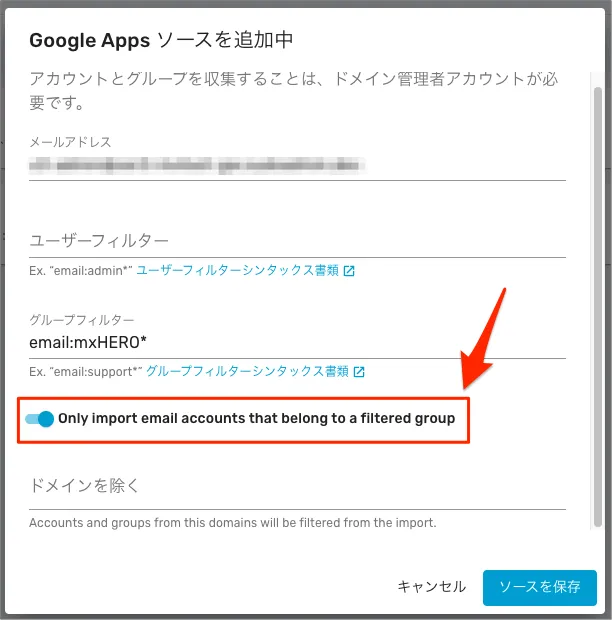612x620 pixels.
Task: Focus the グループフィルター field containing email:mxHERO*
Action: click(x=297, y=342)
